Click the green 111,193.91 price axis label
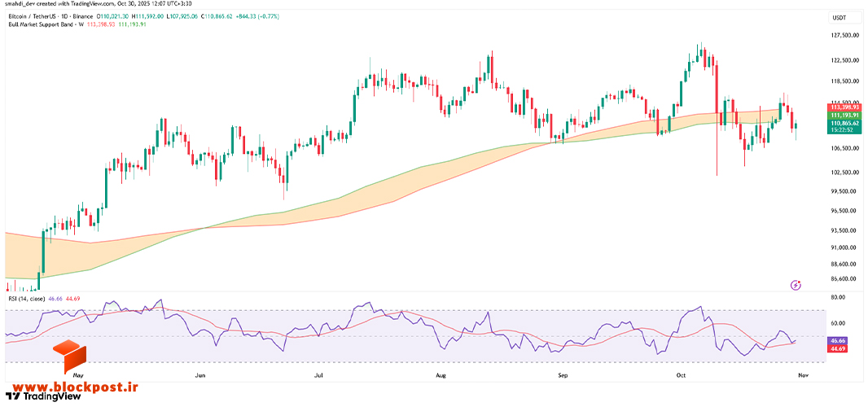The image size is (868, 407). click(843, 115)
